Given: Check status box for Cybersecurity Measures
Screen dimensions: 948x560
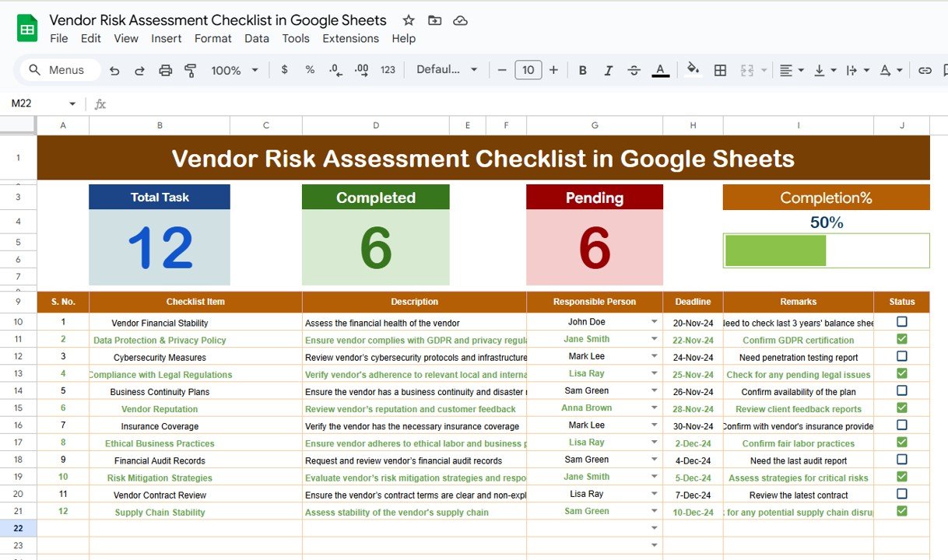Looking at the screenshot, I should (x=902, y=356).
